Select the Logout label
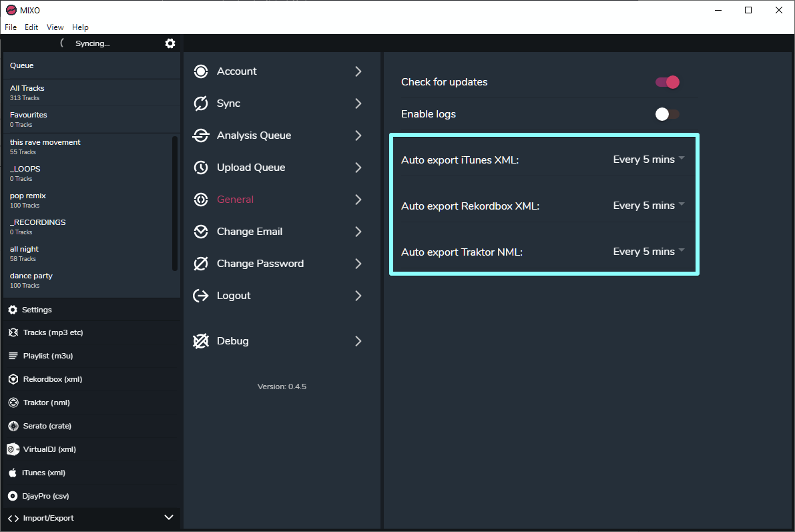Image resolution: width=795 pixels, height=532 pixels. pyautogui.click(x=234, y=296)
